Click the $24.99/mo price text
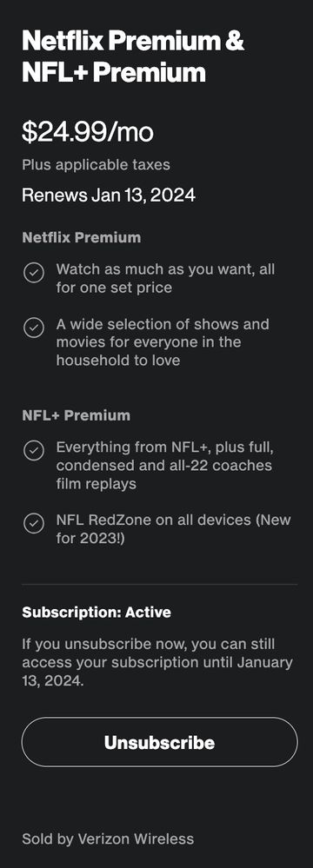This screenshot has height=868, width=313. pyautogui.click(x=88, y=132)
